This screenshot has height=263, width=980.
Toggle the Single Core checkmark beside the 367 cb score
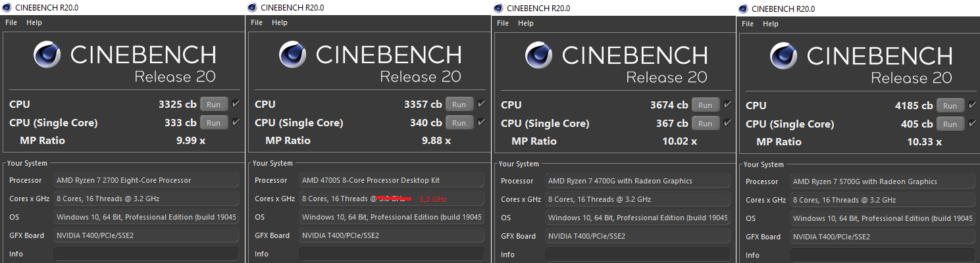pos(727,123)
